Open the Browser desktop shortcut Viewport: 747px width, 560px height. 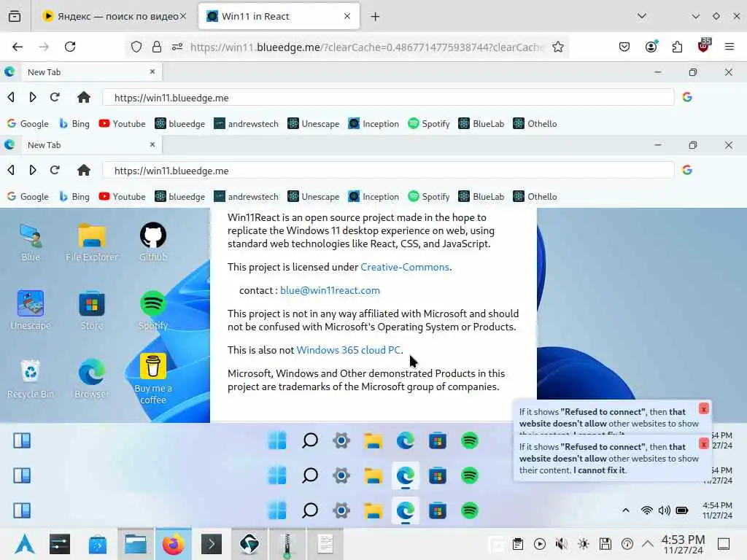[x=91, y=378]
